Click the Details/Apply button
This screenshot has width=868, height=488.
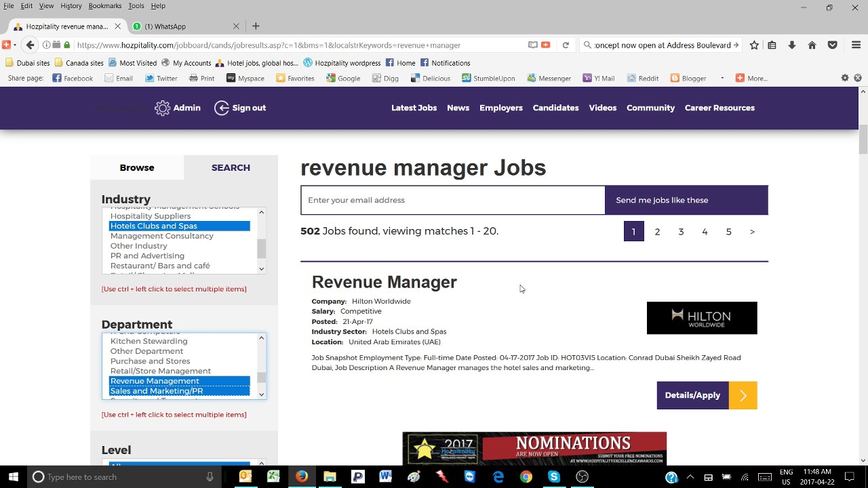[707, 395]
